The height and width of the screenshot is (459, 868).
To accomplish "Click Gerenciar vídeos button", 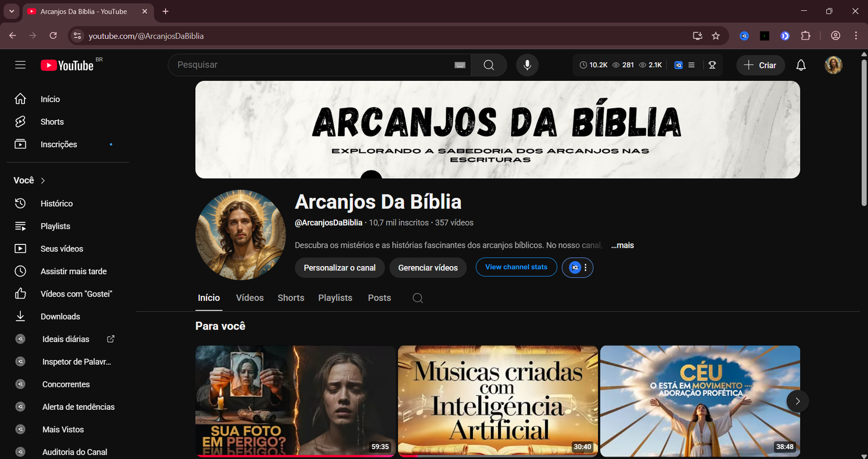I will click(x=428, y=268).
